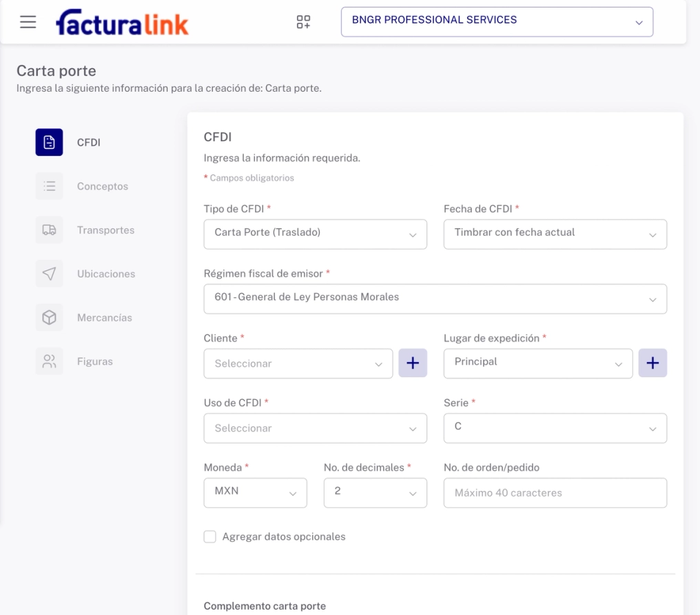Click plus button beside Lugar de expedición
Screen dimensions: 700x615
(x=652, y=363)
